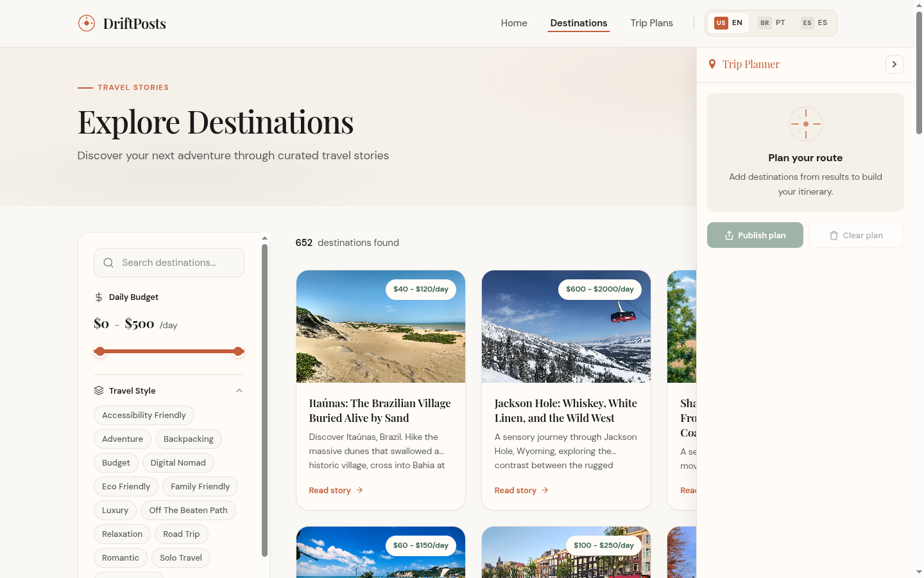The width and height of the screenshot is (924, 578).
Task: Click the DriftPosts compass logo
Action: [86, 23]
